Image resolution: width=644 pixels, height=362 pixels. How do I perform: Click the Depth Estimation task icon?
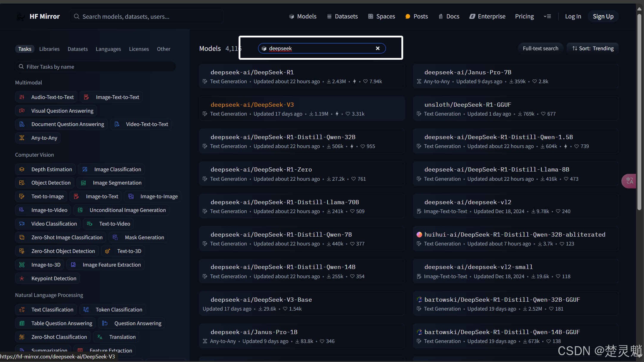coord(22,169)
